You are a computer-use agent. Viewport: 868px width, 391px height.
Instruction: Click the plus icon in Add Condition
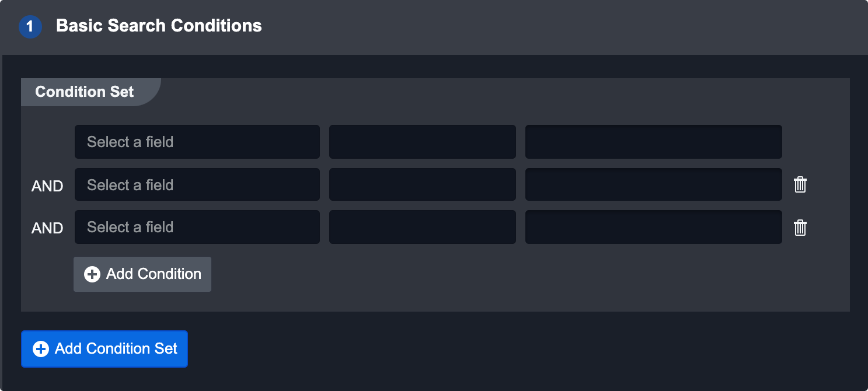tap(92, 274)
